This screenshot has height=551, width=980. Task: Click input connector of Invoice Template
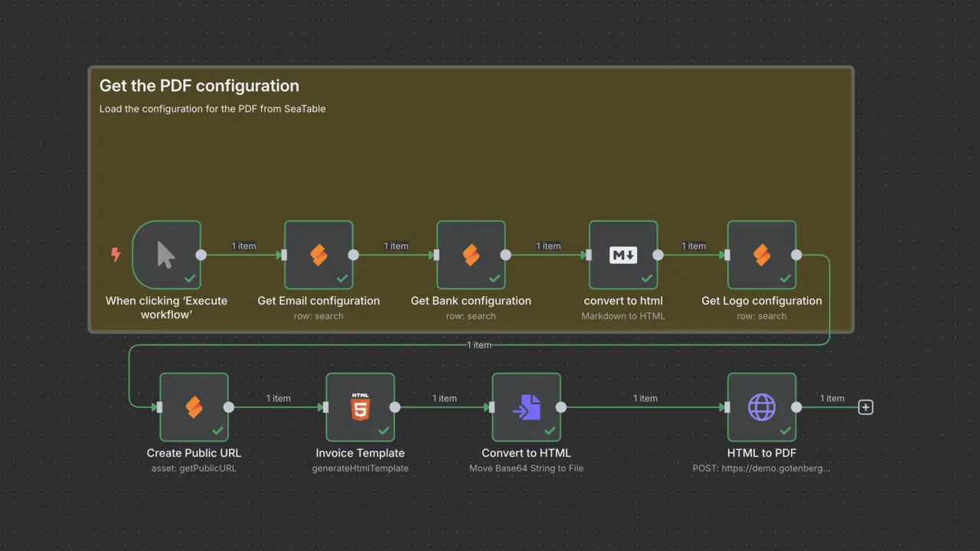click(x=325, y=407)
